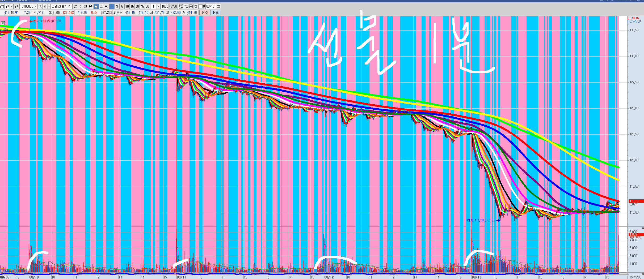Click the 432.50 price axis label
The width and height of the screenshot is (644, 279).
[x=634, y=30]
